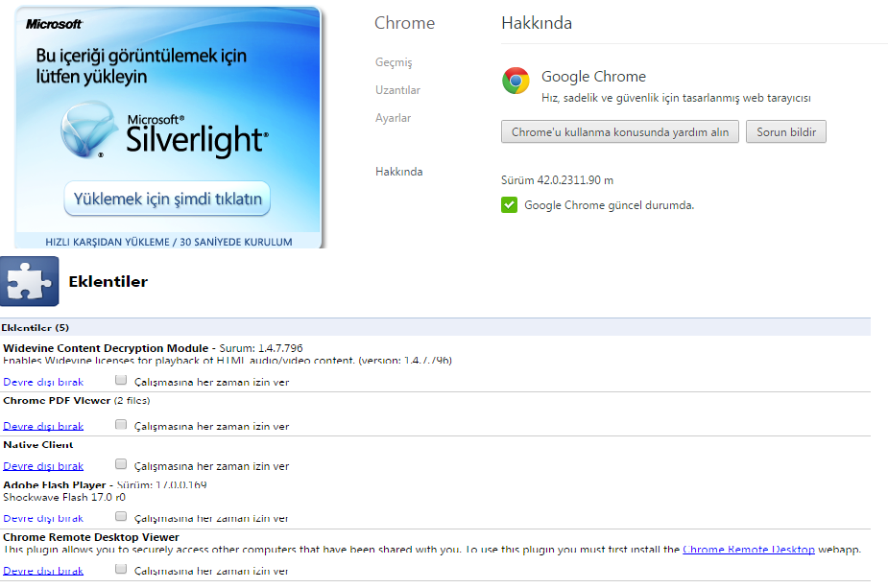Click Devre dışı bırak for Adobe Flash Player
This screenshot has width=888, height=588.
click(x=43, y=518)
